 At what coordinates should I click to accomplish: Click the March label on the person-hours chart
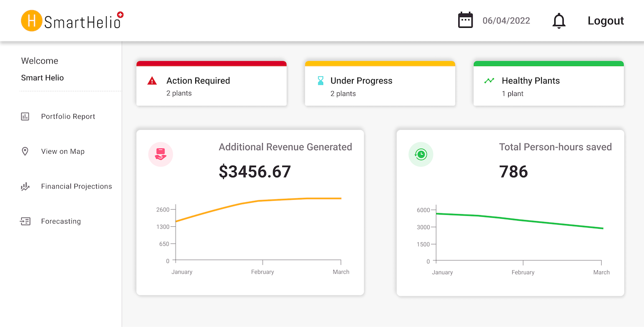point(602,273)
